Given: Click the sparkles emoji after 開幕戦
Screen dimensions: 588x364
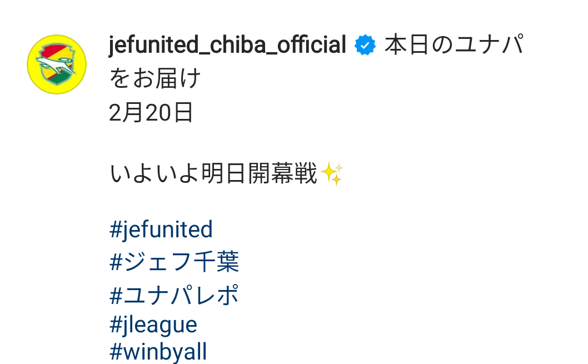Looking at the screenshot, I should tap(332, 174).
